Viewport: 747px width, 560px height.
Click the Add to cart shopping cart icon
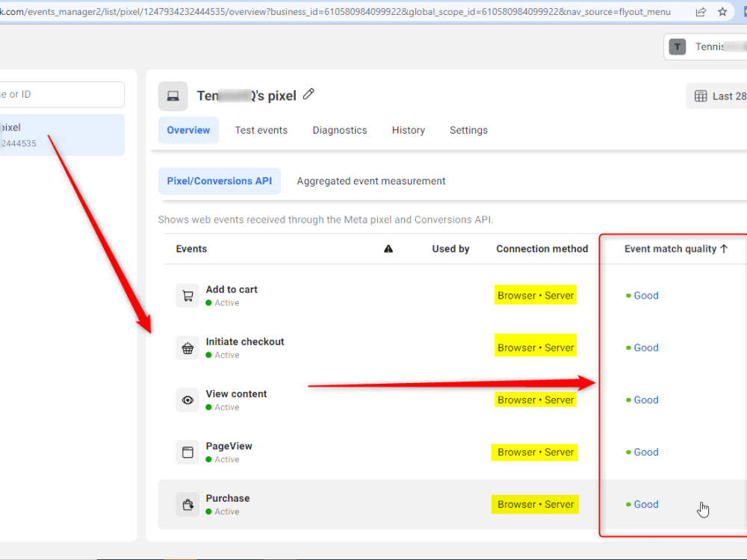coord(187,296)
